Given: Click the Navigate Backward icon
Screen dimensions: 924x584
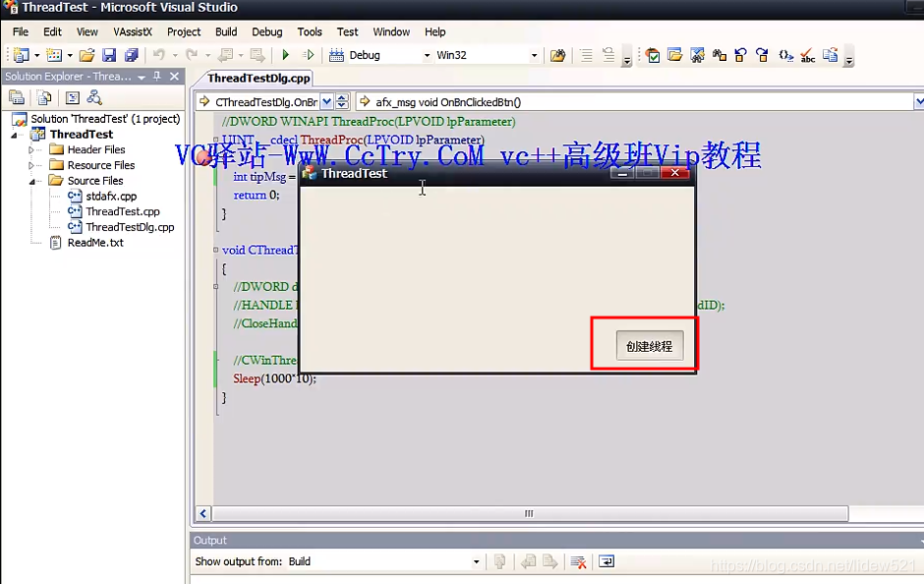Looking at the screenshot, I should click(x=225, y=55).
